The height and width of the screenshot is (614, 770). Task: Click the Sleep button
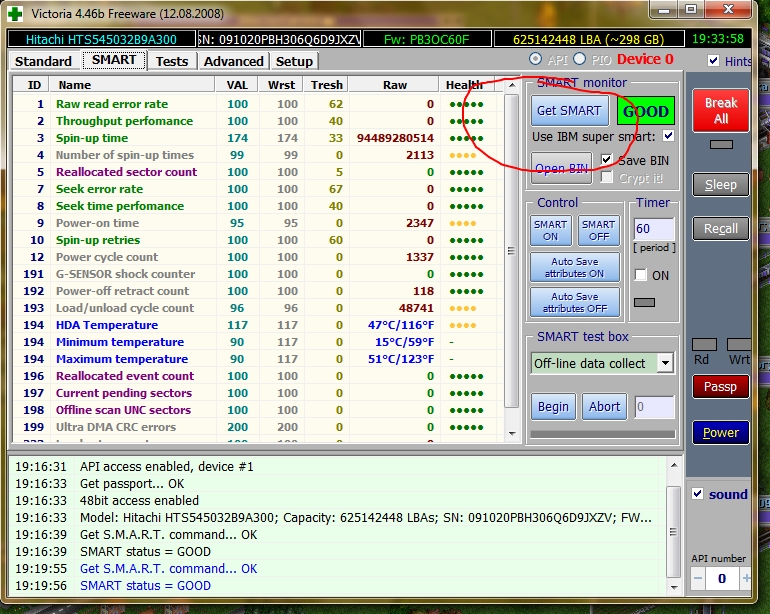point(721,185)
